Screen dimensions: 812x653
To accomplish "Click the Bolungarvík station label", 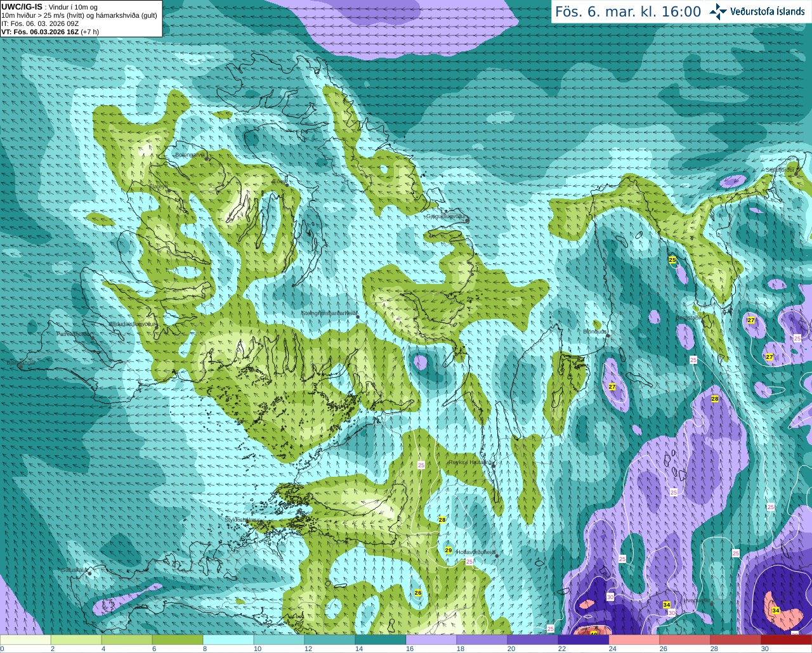I will coord(190,154).
